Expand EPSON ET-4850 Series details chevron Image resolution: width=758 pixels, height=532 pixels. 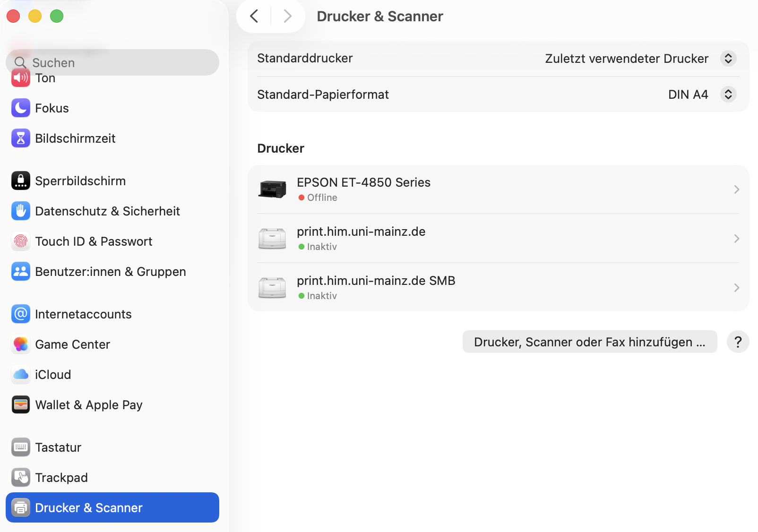(736, 189)
